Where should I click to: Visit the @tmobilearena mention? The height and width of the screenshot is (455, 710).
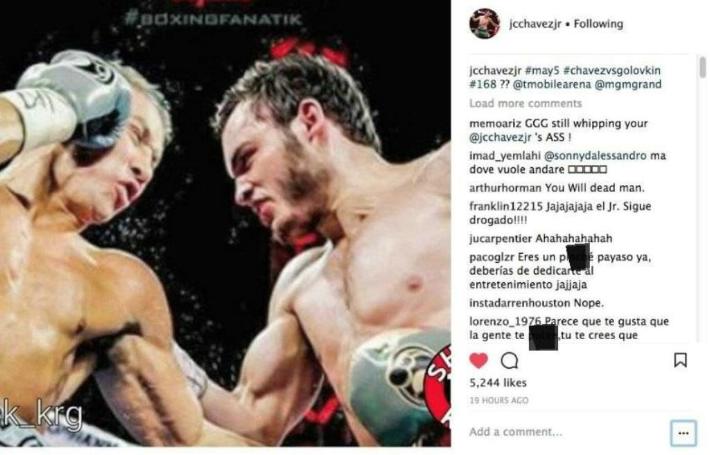(x=552, y=84)
